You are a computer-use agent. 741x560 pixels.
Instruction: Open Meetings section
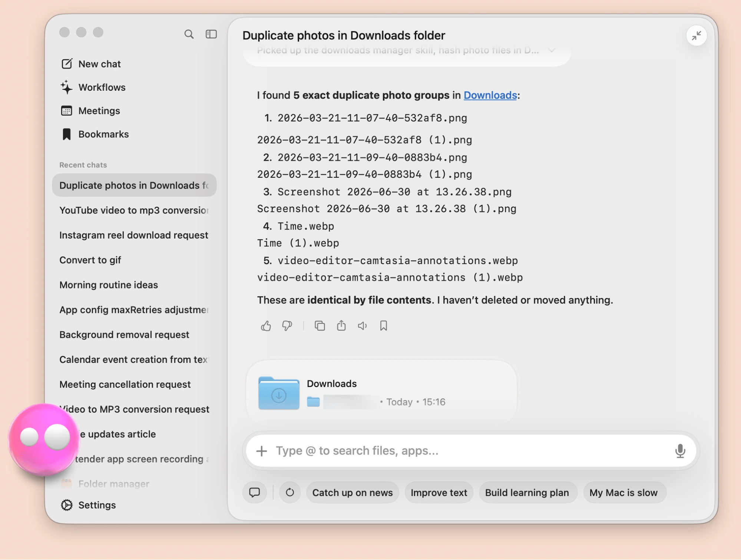click(90, 111)
